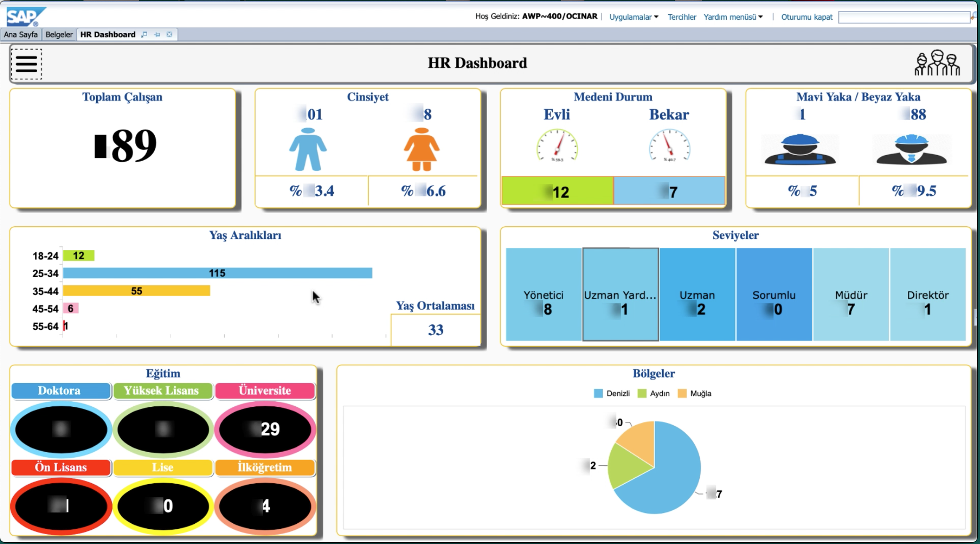The width and height of the screenshot is (980, 544).
Task: Toggle the Muğla legend entry
Action: [694, 393]
